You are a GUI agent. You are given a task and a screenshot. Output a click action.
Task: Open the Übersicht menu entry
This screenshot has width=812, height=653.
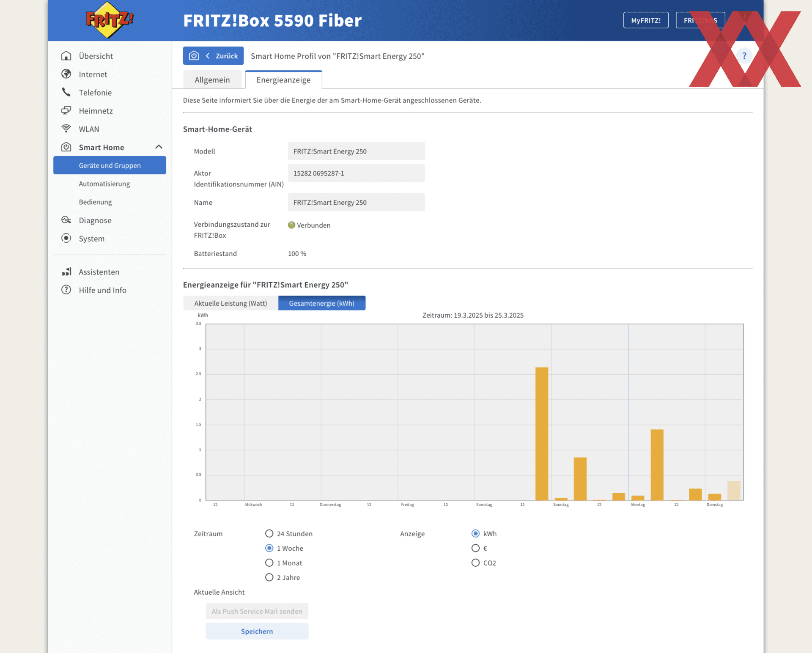coord(96,56)
